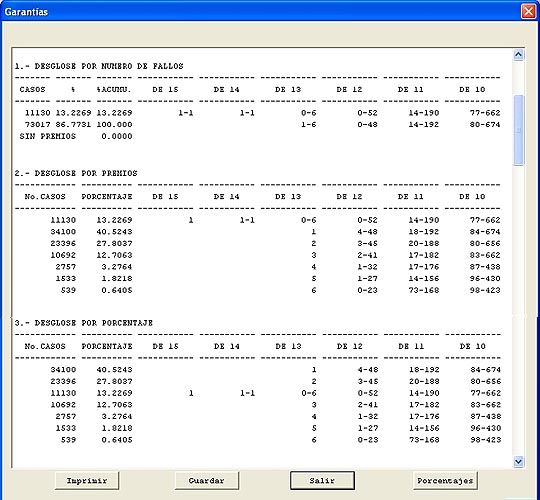Close the Garantias window
This screenshot has width=540, height=500.
pos(528,11)
